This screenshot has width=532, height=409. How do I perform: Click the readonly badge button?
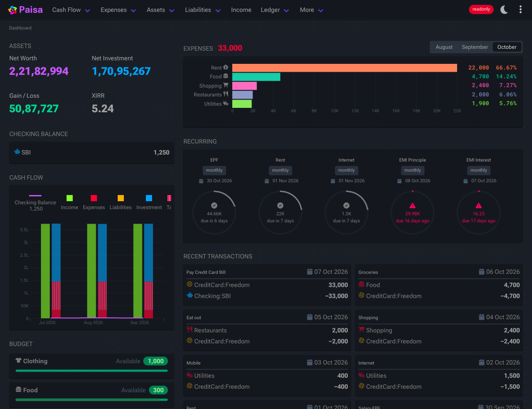[481, 9]
